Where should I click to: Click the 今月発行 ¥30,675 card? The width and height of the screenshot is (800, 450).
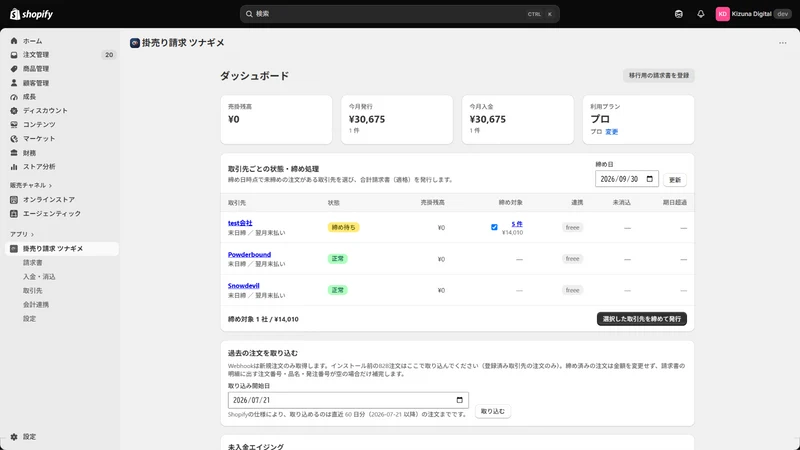click(x=397, y=119)
